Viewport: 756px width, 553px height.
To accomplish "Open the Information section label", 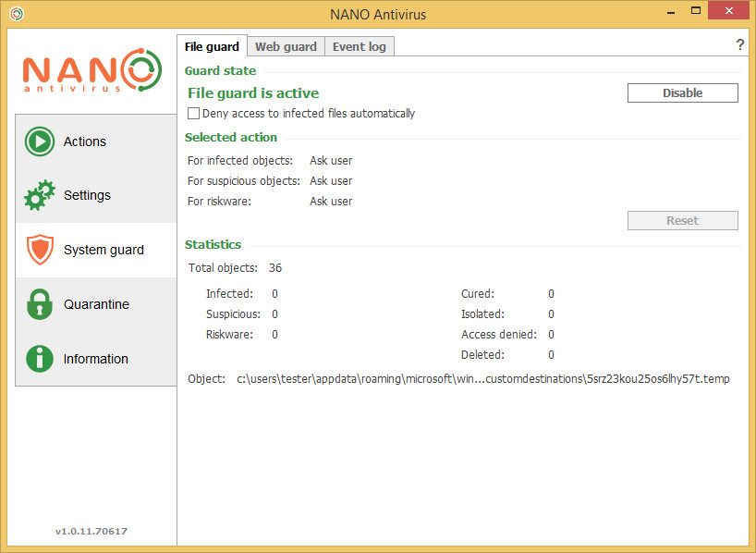I will point(96,359).
